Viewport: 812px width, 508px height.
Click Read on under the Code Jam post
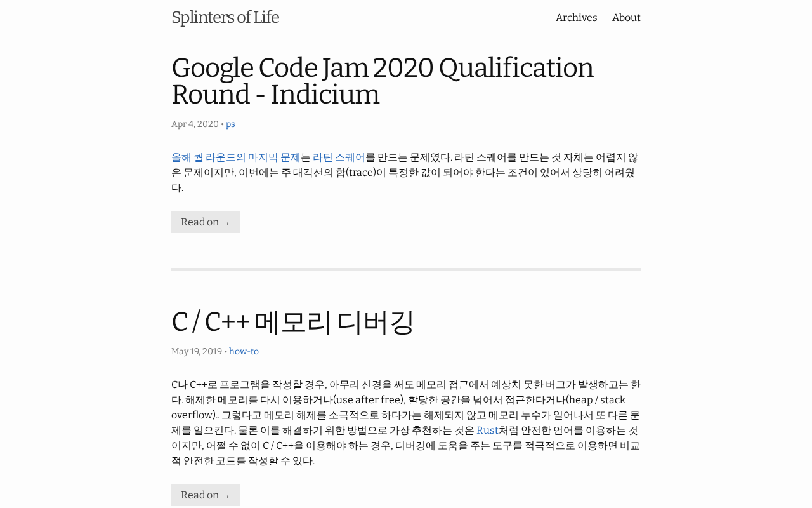click(206, 222)
